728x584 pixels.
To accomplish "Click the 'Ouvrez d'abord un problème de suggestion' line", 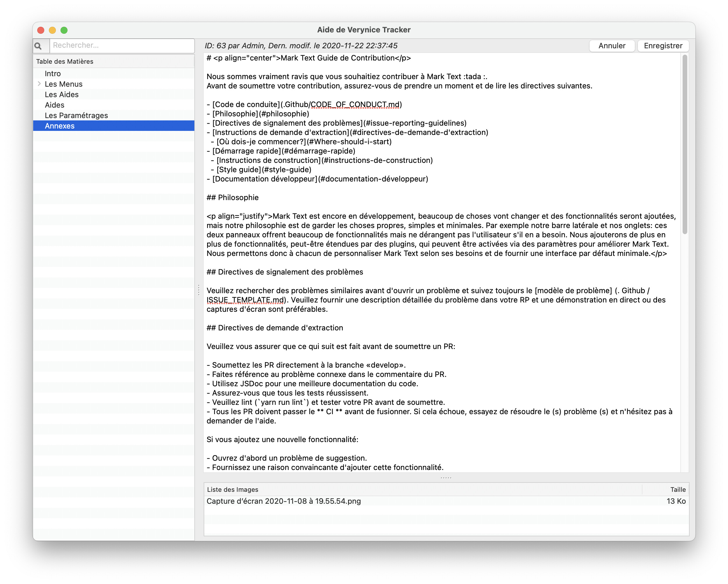I will point(287,458).
